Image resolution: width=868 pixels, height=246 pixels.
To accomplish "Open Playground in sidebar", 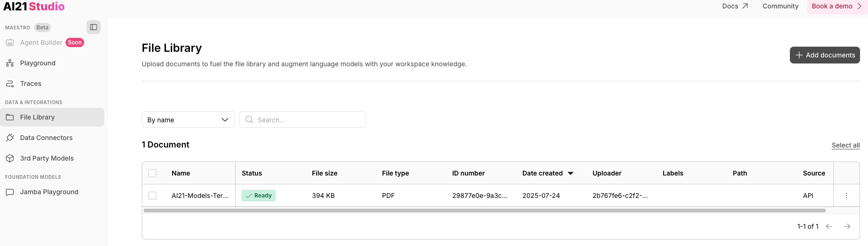I will click(x=38, y=63).
